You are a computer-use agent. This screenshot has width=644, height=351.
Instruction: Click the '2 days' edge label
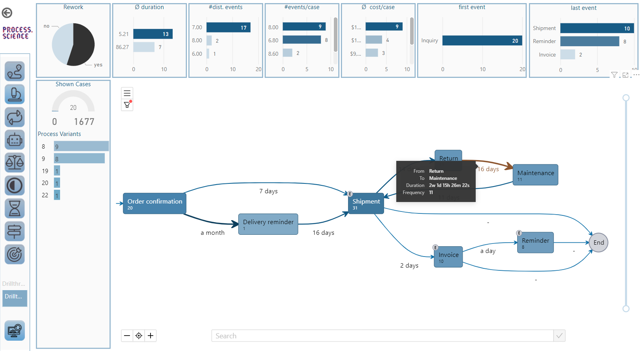tap(409, 266)
